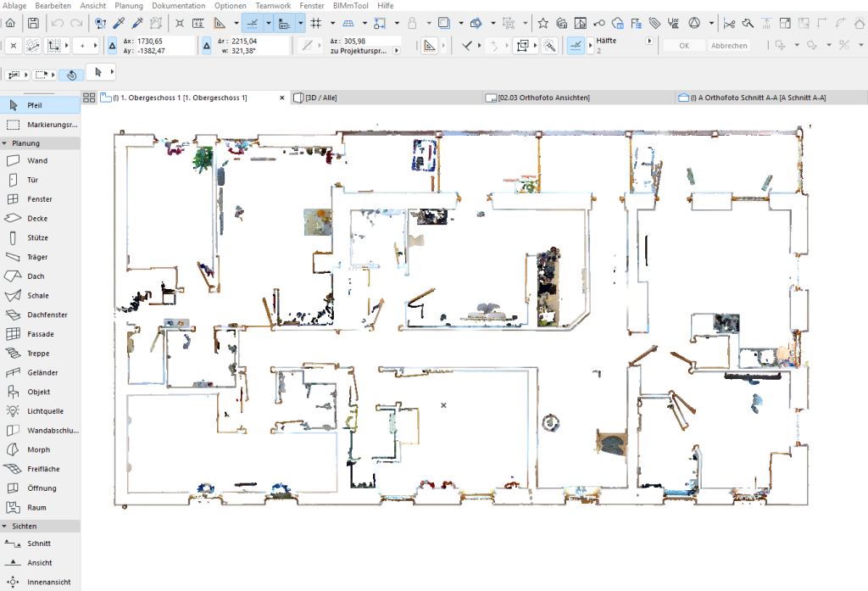This screenshot has width=868, height=591.
Task: Pick the Stütze column tool
Action: point(37,237)
